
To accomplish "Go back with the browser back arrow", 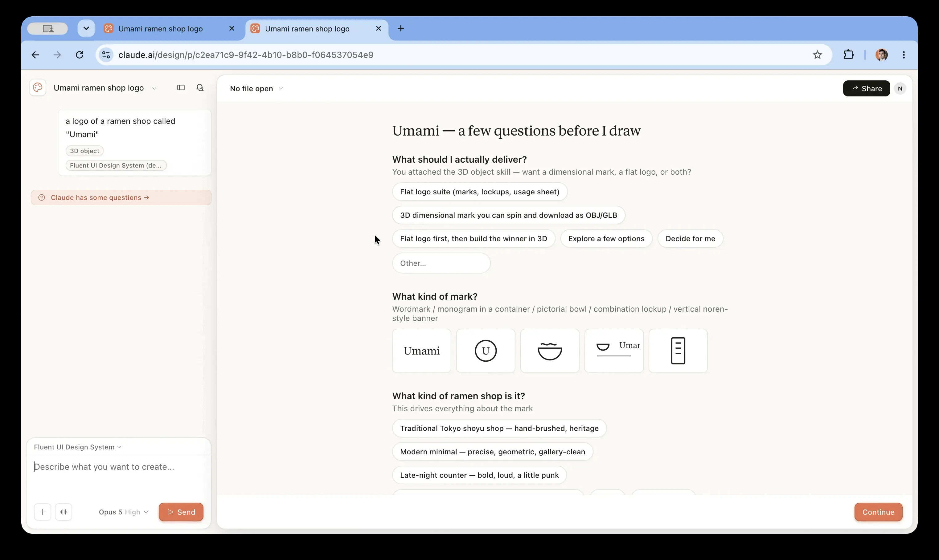I will pos(35,55).
